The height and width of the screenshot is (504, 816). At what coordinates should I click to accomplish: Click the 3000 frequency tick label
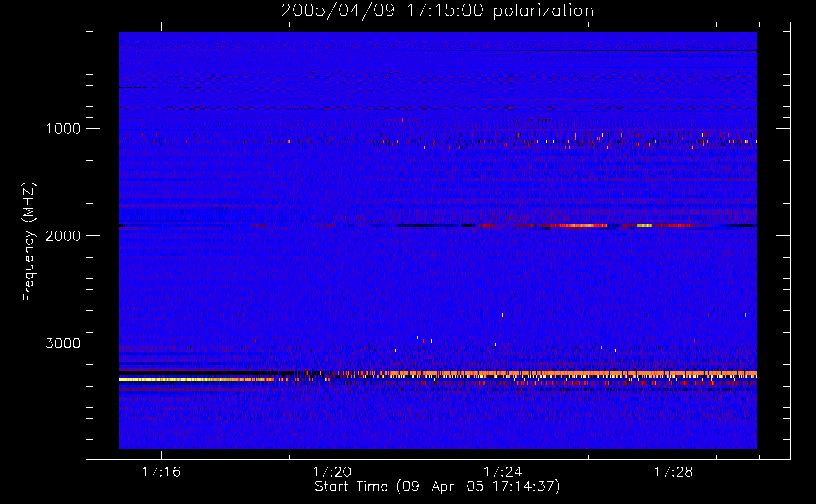click(x=63, y=343)
